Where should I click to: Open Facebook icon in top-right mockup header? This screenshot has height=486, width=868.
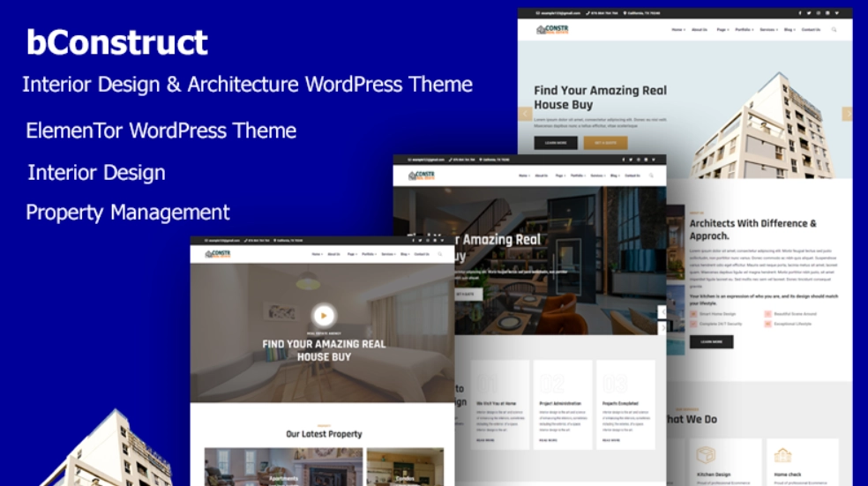(x=799, y=12)
